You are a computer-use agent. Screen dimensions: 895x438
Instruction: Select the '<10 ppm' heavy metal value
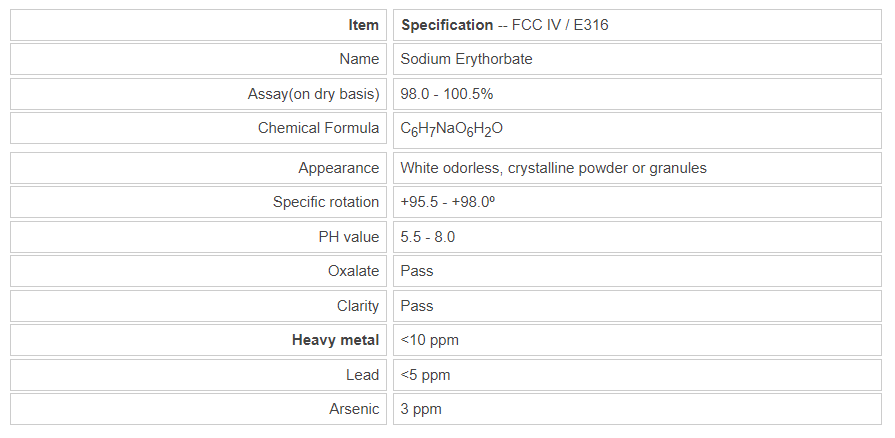click(x=430, y=340)
